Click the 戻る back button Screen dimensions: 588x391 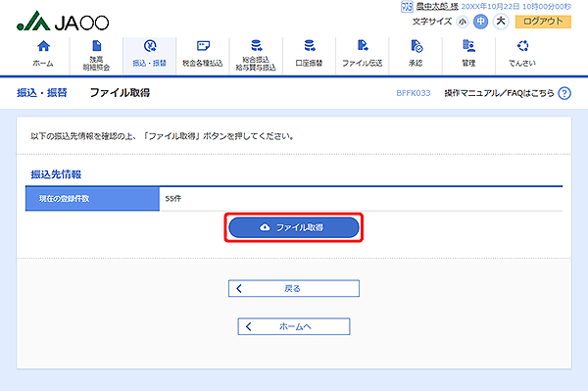(294, 288)
